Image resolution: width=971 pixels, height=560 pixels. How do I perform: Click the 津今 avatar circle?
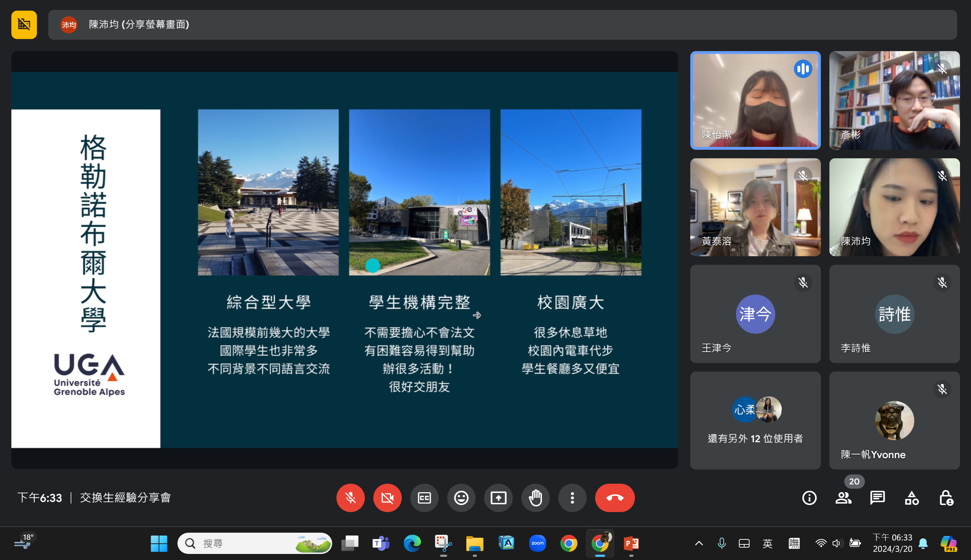click(x=755, y=314)
